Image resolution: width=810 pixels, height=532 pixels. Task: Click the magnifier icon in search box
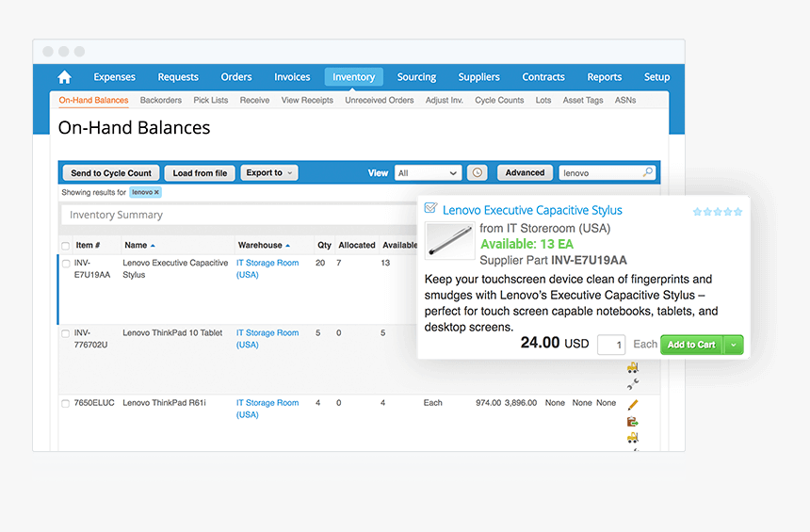(x=647, y=172)
